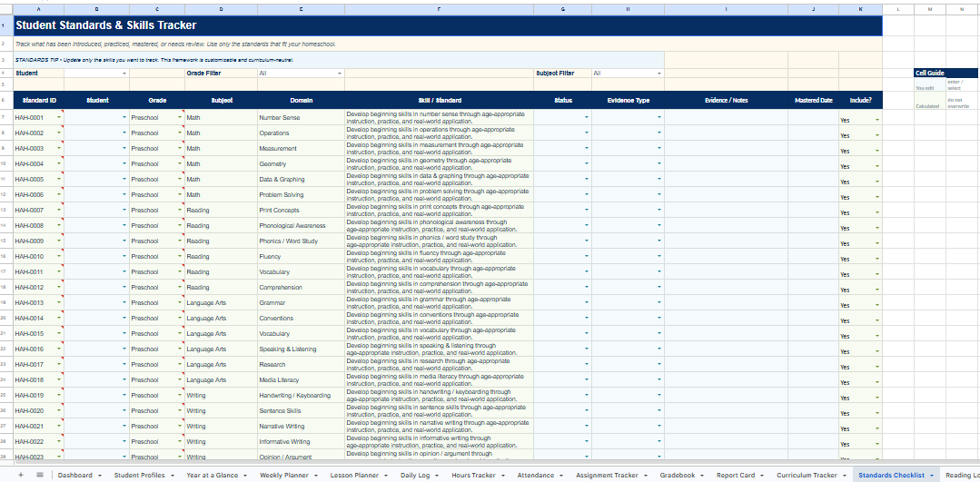The height and width of the screenshot is (482, 980).
Task: Select the Data & Graphing domain cell
Action: coord(301,179)
